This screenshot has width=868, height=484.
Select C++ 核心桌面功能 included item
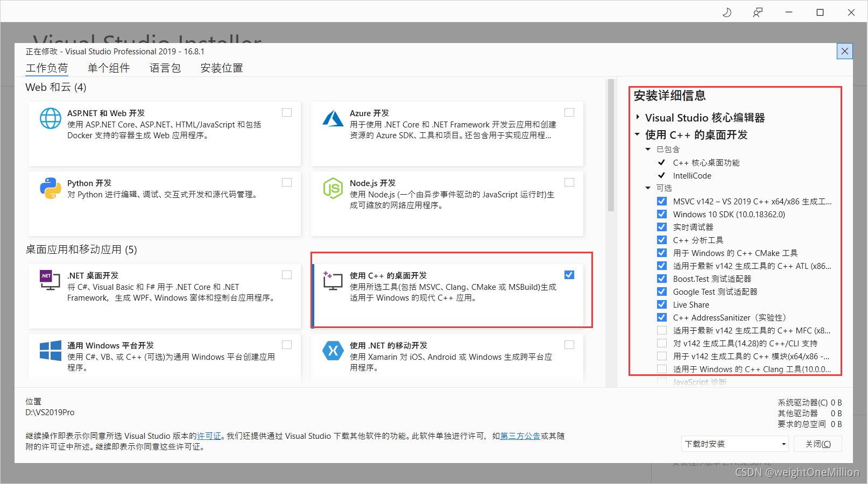click(706, 162)
